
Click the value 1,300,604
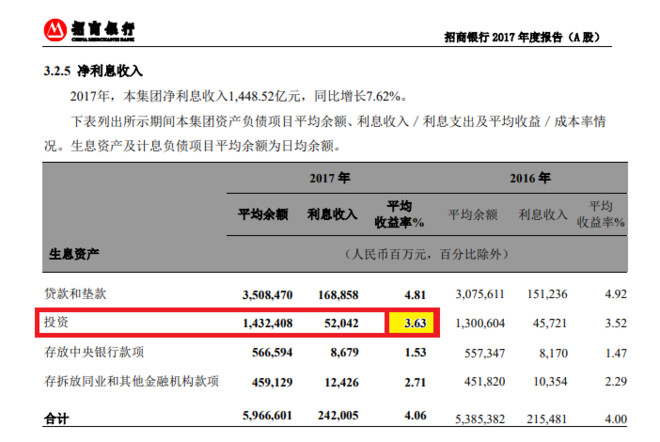480,323
